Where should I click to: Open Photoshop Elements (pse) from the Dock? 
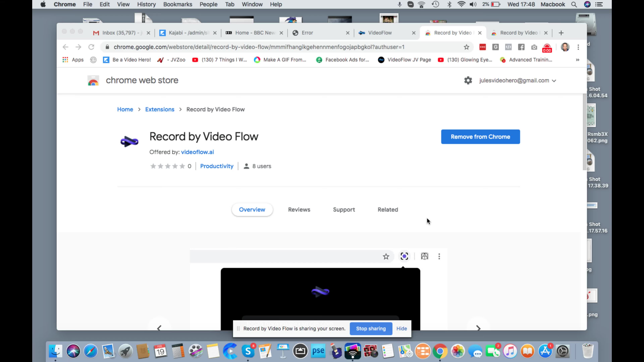(x=318, y=351)
